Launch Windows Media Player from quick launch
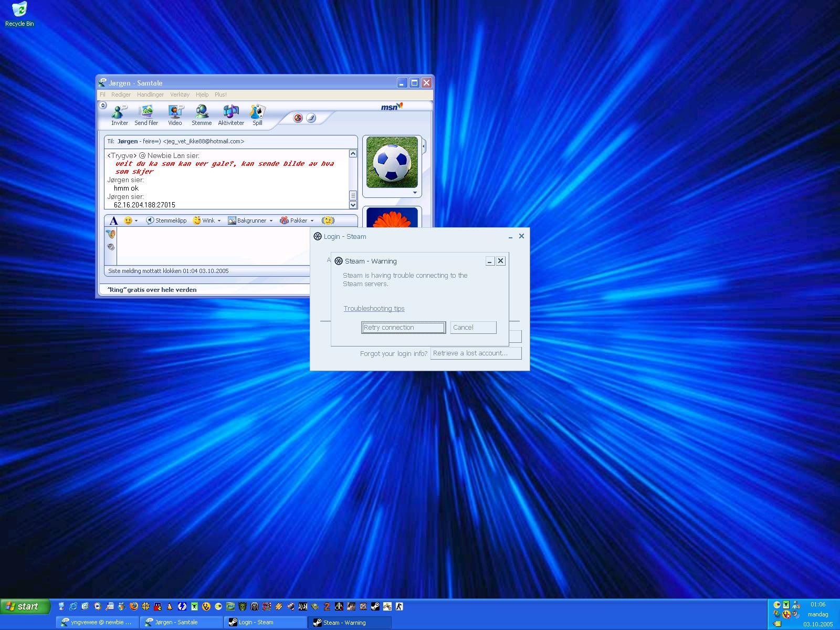Screen dimensions: 840x630 97,606
